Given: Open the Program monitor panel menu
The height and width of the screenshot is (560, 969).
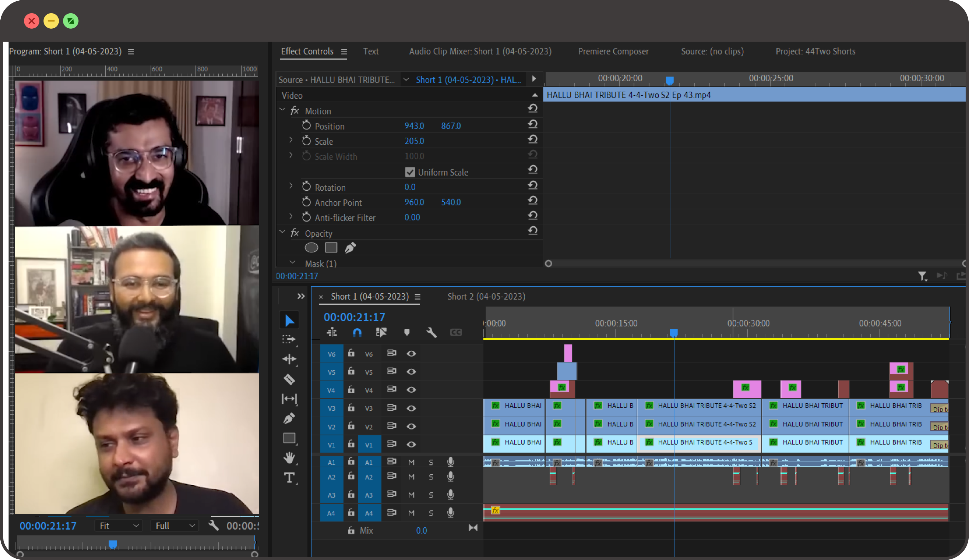Looking at the screenshot, I should point(131,51).
